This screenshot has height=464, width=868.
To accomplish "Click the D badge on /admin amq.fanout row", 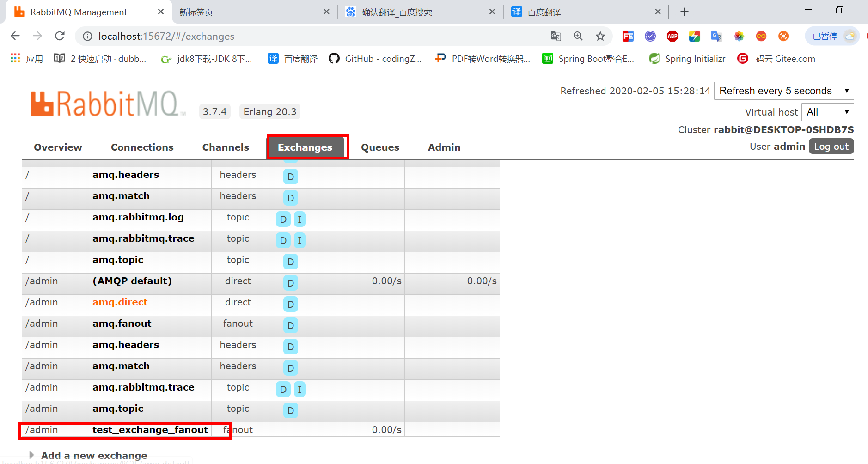I will tap(290, 325).
